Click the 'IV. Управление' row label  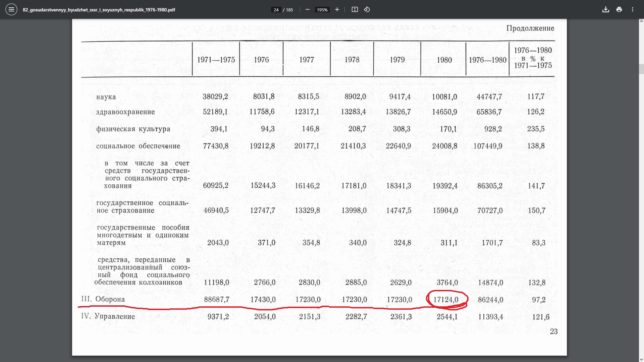click(x=108, y=316)
